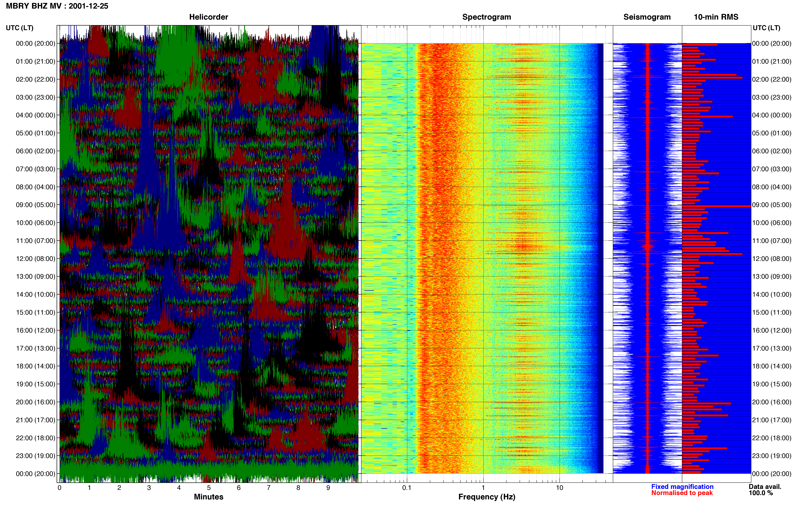Click the '0.1' frequency tick label
The image size is (812, 508).
coord(407,488)
